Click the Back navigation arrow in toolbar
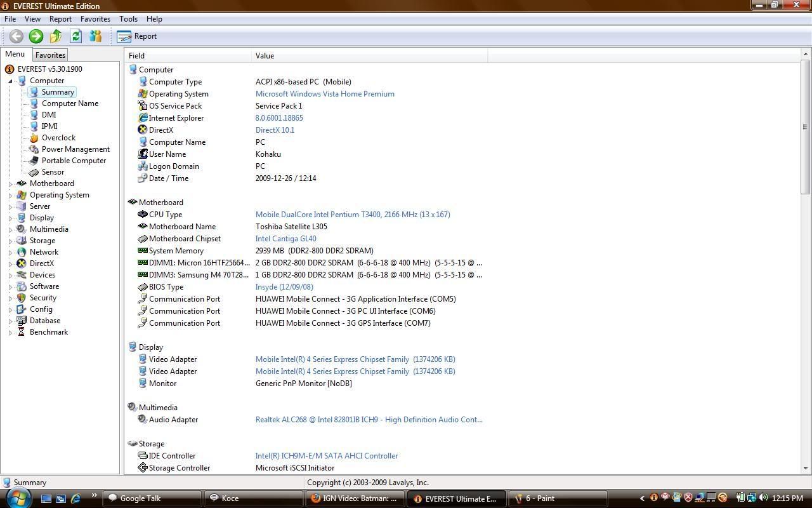Viewport: 812px width, 508px height. coord(16,36)
